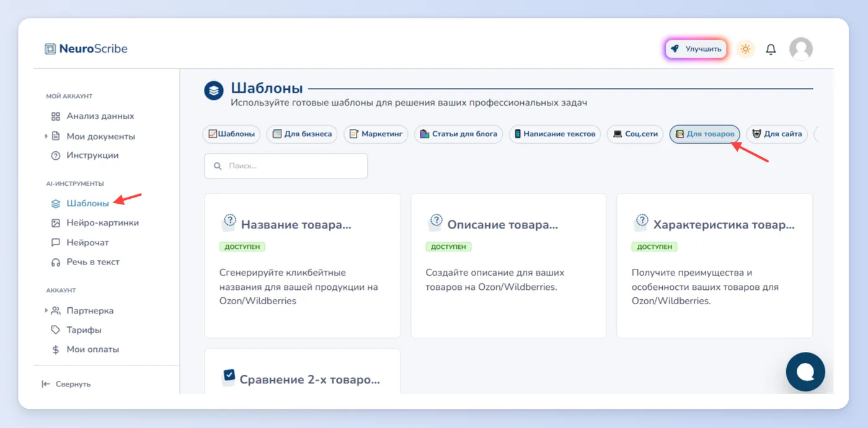Click the Получите преимущества и особенности text
This screenshot has height=428, width=868.
pyautogui.click(x=706, y=287)
